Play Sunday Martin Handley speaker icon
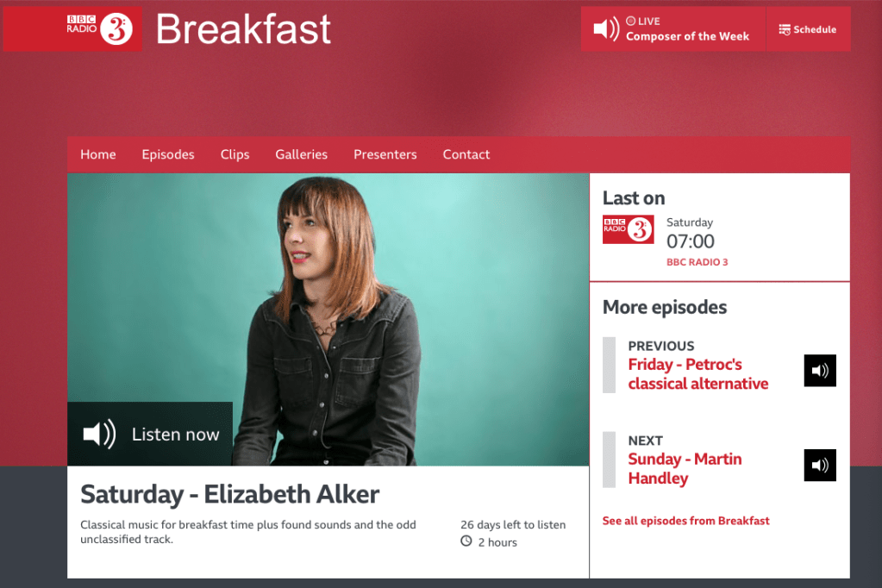Image resolution: width=882 pixels, height=588 pixels. (x=820, y=465)
